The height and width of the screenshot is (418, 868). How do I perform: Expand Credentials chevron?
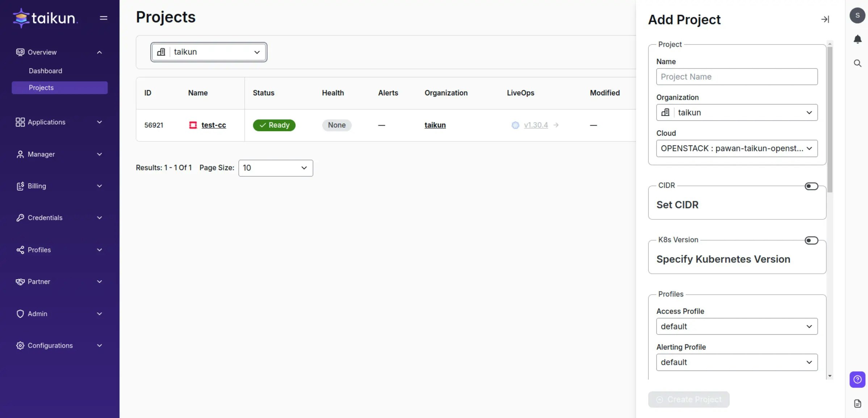[x=99, y=218]
